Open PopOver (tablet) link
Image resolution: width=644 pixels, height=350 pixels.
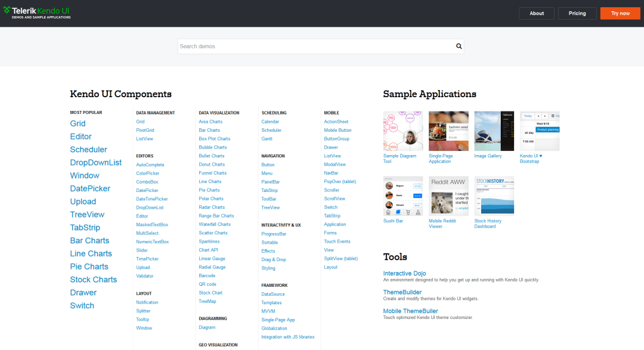340,182
